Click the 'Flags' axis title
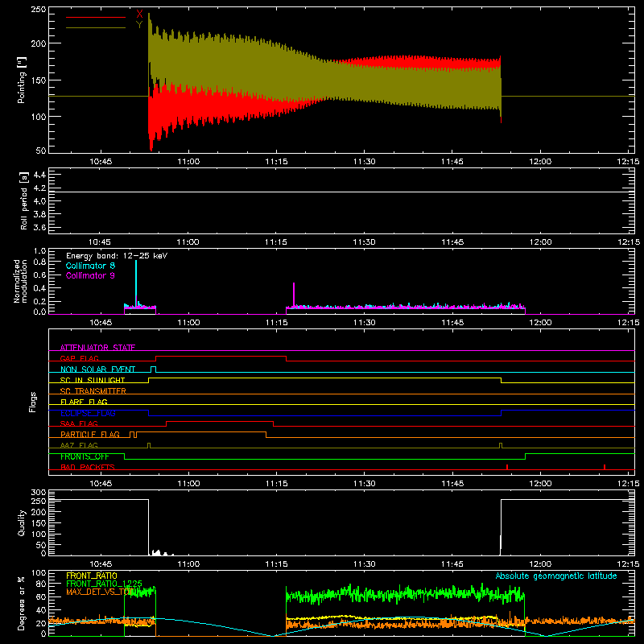 point(32,402)
